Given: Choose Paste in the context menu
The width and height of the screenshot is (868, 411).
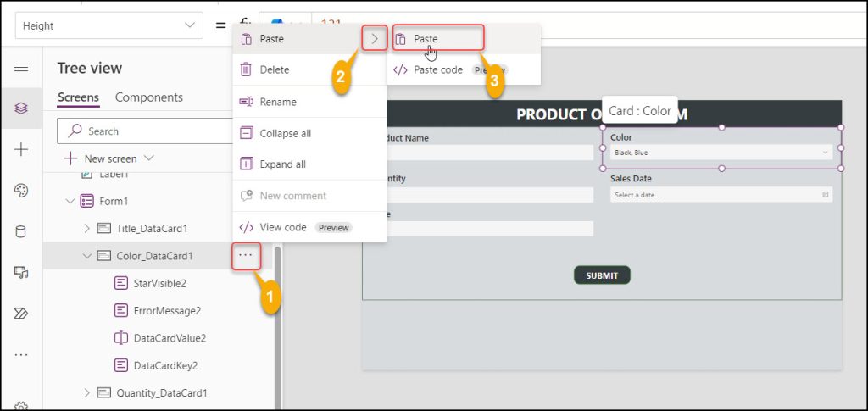Looking at the screenshot, I should 309,39.
